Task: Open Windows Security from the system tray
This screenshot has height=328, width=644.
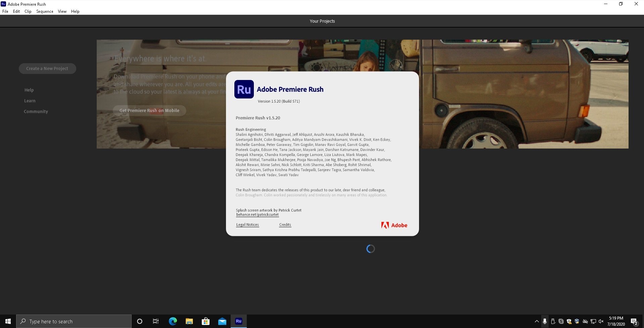Action: 569,321
